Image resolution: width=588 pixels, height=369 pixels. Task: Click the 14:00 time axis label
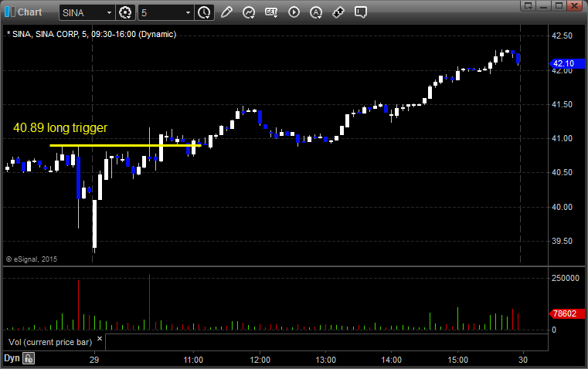(392, 360)
